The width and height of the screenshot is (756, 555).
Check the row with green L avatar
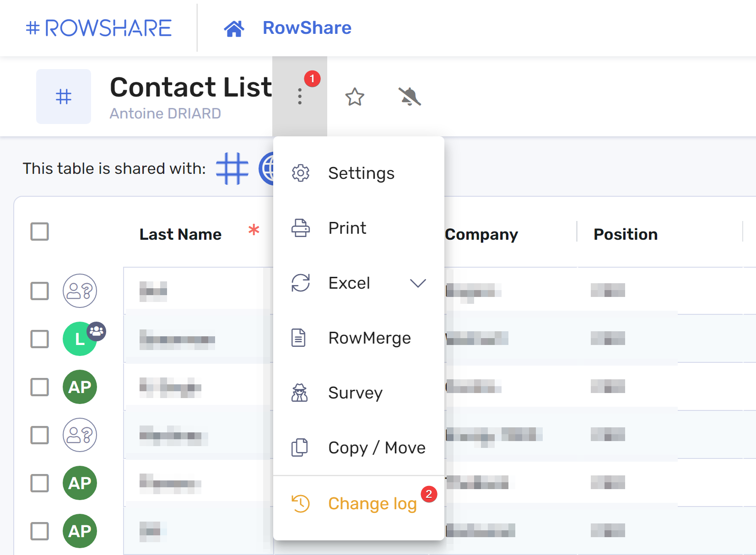40,339
